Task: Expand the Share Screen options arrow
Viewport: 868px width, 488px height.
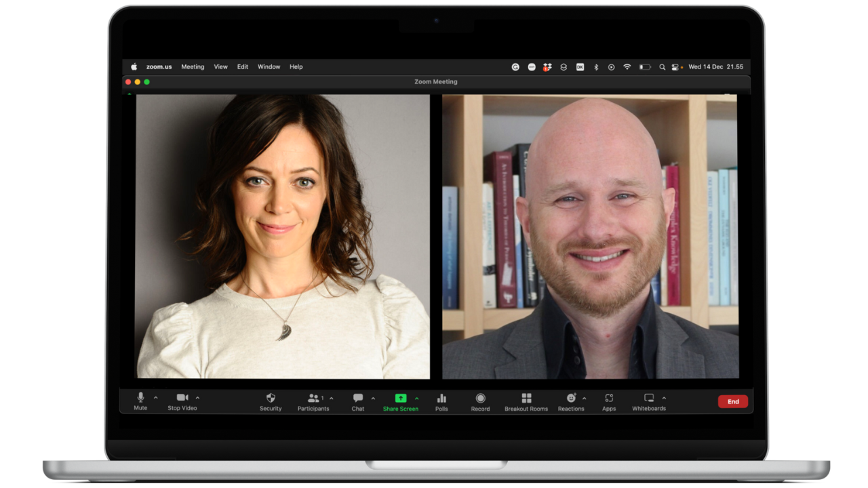Action: tap(416, 399)
